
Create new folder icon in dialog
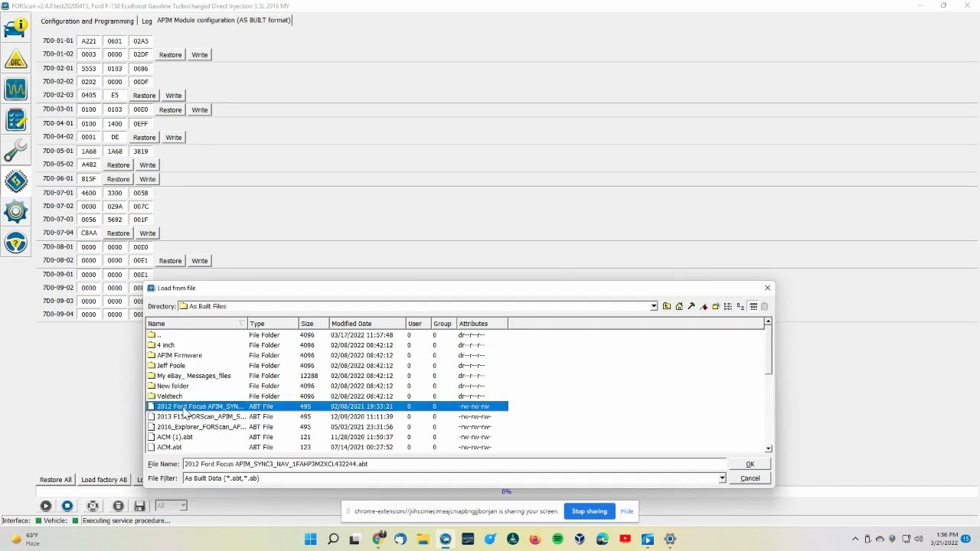716,306
